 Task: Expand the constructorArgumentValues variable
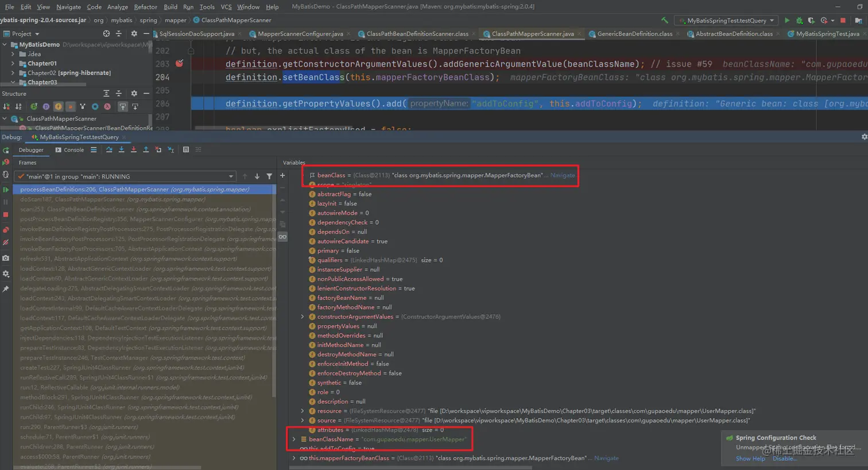coord(303,317)
